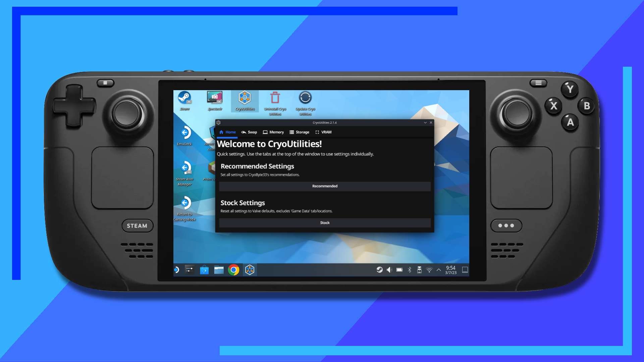Open Update Cryo Utilities icon
This screenshot has width=644, height=362.
pos(305,98)
